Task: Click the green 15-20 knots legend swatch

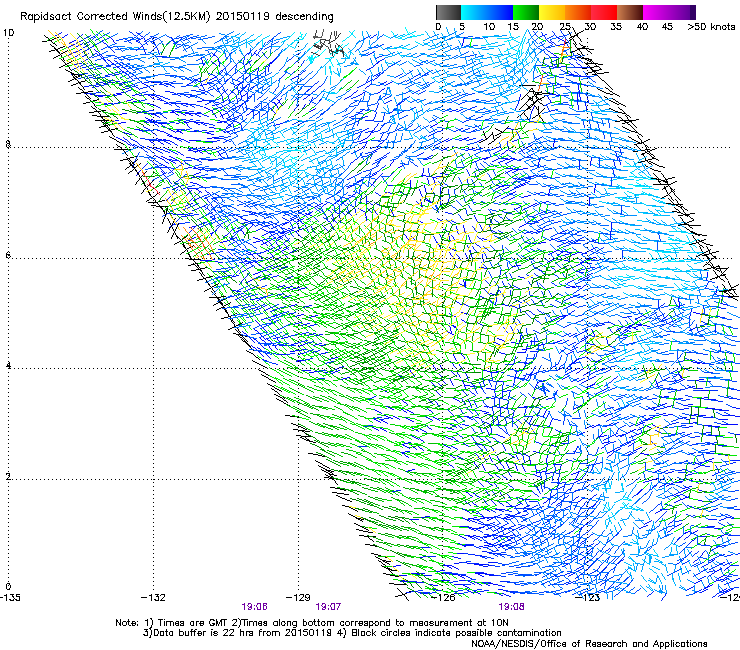Action: pos(525,12)
